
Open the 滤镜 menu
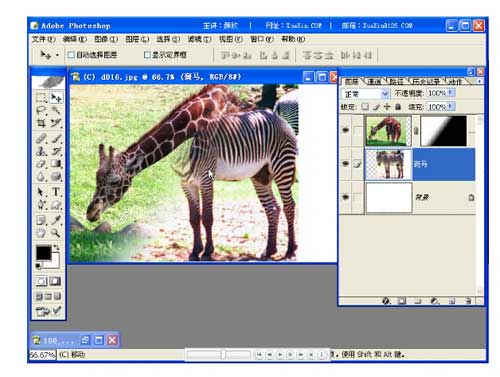[x=199, y=39]
